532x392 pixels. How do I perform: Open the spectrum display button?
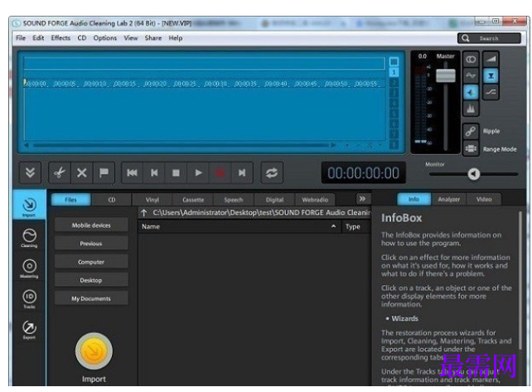point(471,109)
